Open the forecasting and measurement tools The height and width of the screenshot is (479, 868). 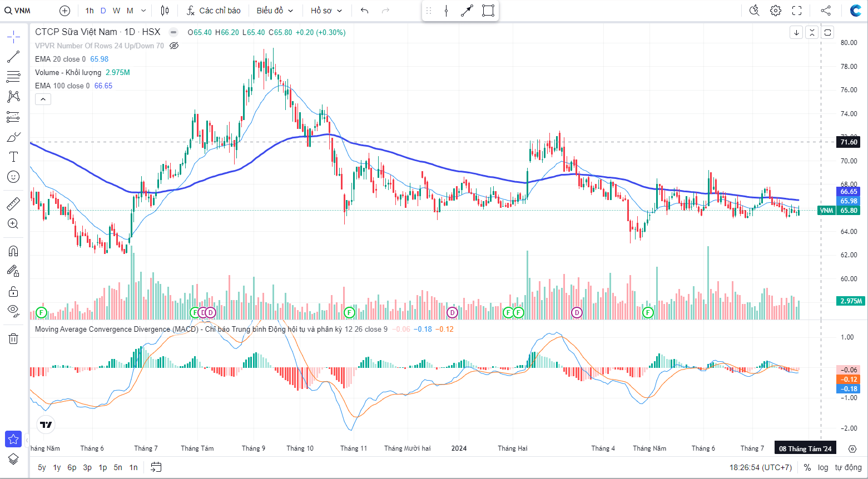point(13,117)
